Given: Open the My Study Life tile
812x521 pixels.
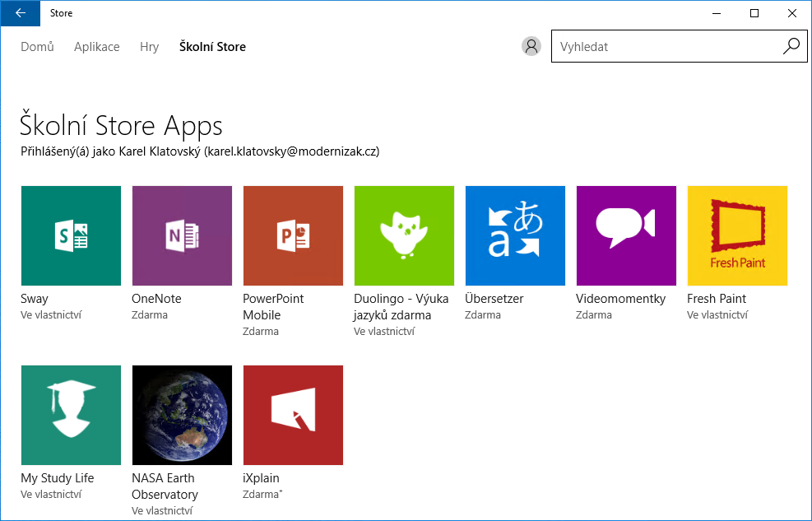Looking at the screenshot, I should coord(71,415).
